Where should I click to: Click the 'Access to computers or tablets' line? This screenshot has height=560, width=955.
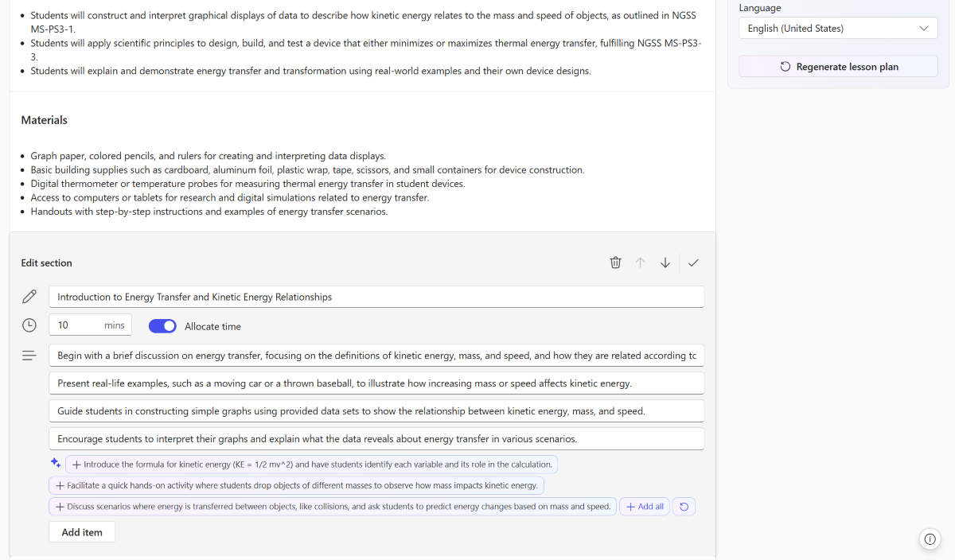(230, 198)
